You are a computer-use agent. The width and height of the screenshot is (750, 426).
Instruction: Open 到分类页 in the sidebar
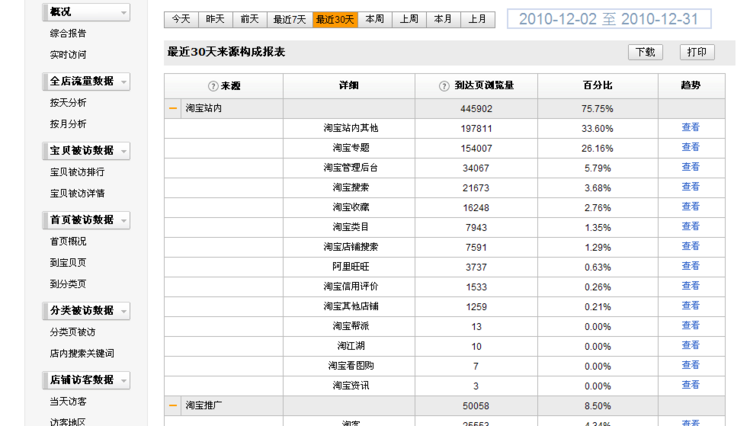pyautogui.click(x=68, y=284)
